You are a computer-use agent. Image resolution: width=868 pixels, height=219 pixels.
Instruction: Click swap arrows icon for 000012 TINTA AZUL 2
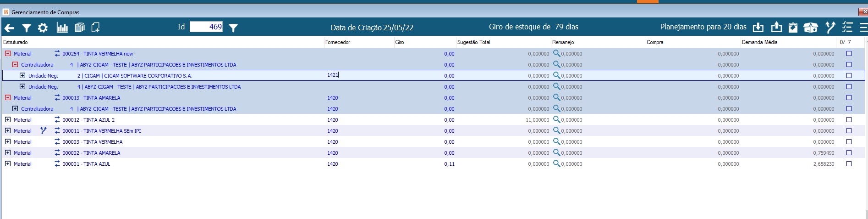point(57,119)
